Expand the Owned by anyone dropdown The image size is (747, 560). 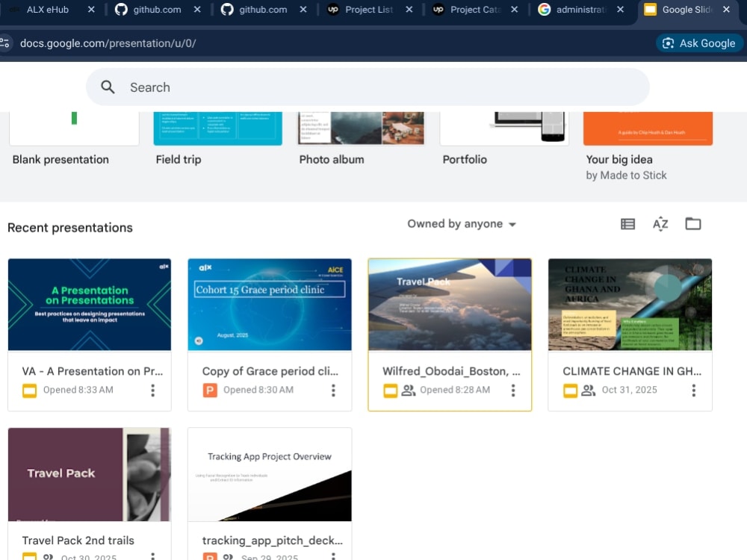pos(461,224)
